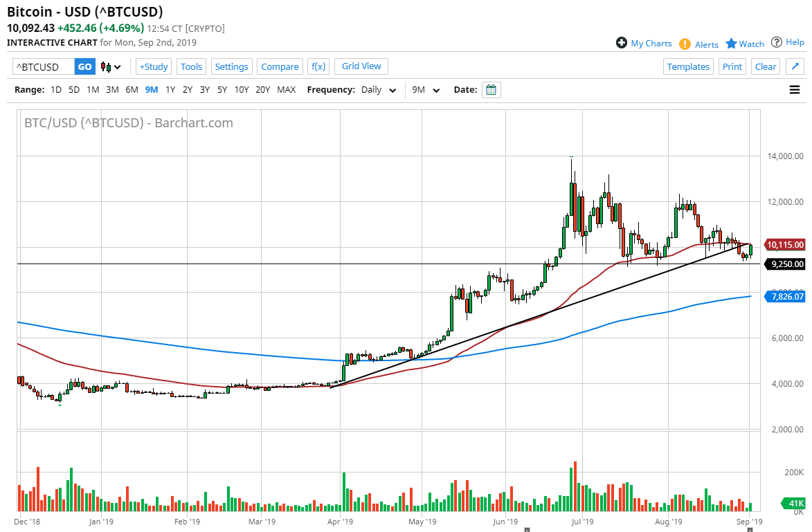The image size is (812, 532).
Task: Open the hamburger chart menu icon
Action: 795,89
